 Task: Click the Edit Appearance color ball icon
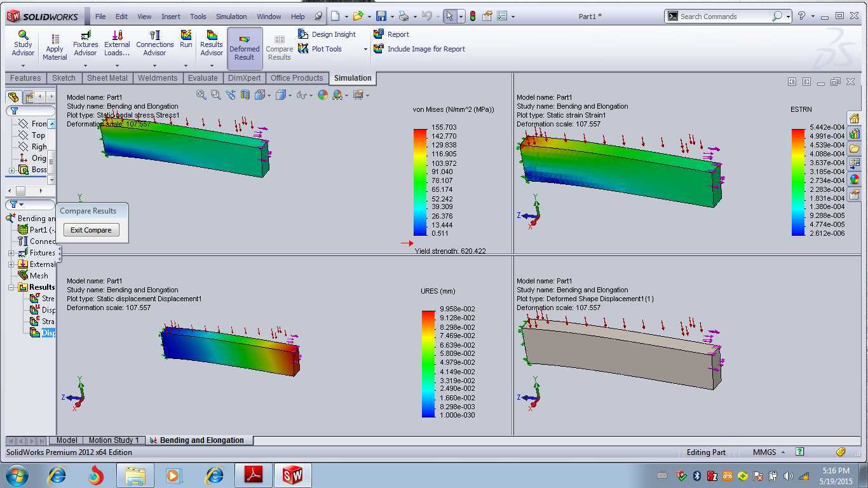click(323, 95)
